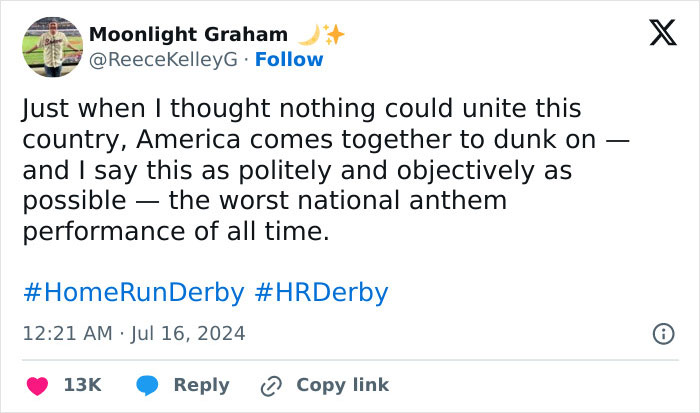Image resolution: width=700 pixels, height=413 pixels.
Task: Follow the ReeceKelleyG account
Action: coord(289,59)
